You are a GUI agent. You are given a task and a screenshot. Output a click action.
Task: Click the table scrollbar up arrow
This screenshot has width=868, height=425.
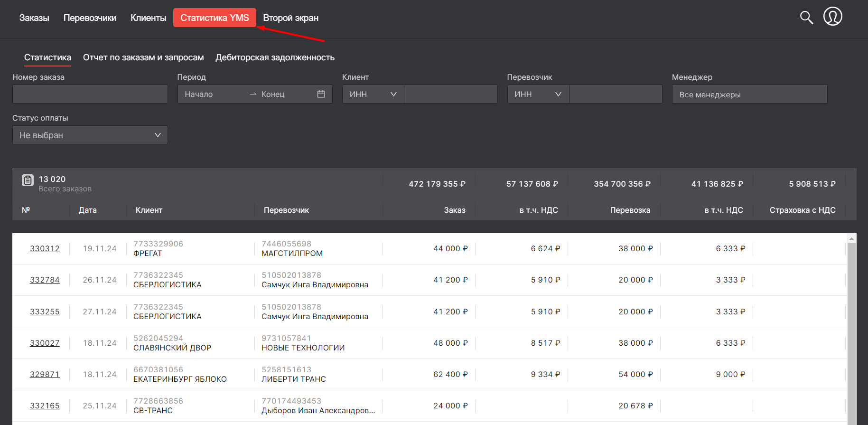point(852,238)
